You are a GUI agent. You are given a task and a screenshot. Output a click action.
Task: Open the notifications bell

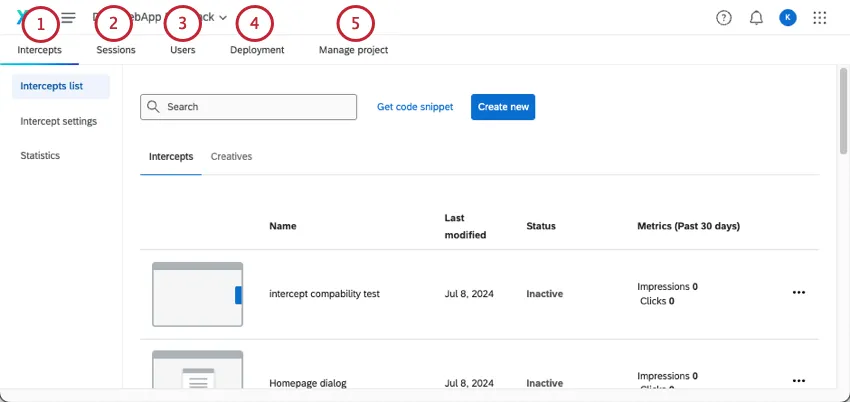(x=756, y=18)
